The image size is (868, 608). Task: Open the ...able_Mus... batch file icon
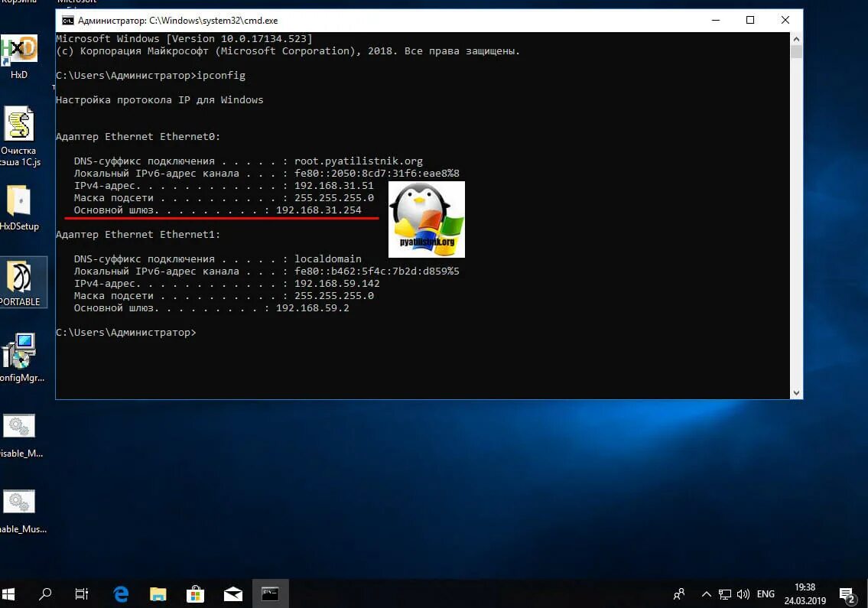(21, 512)
